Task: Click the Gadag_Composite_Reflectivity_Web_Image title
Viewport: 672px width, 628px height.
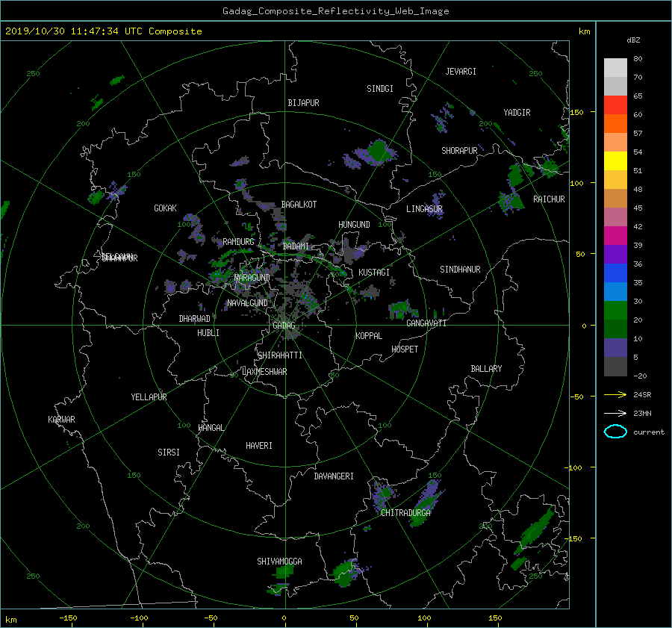Action: [x=335, y=11]
